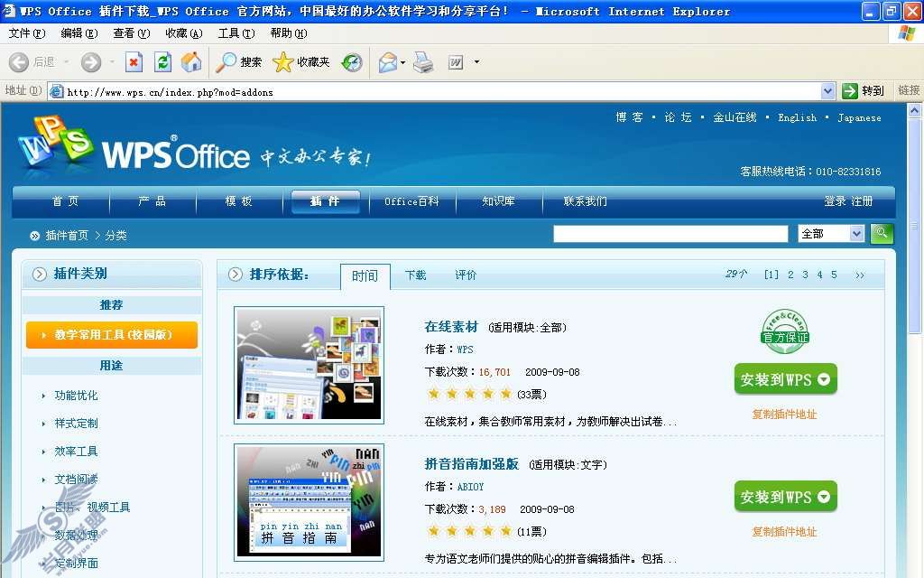Viewport: 924px width, 578px height.
Task: Open the Forward button history dropdown
Action: point(111,62)
